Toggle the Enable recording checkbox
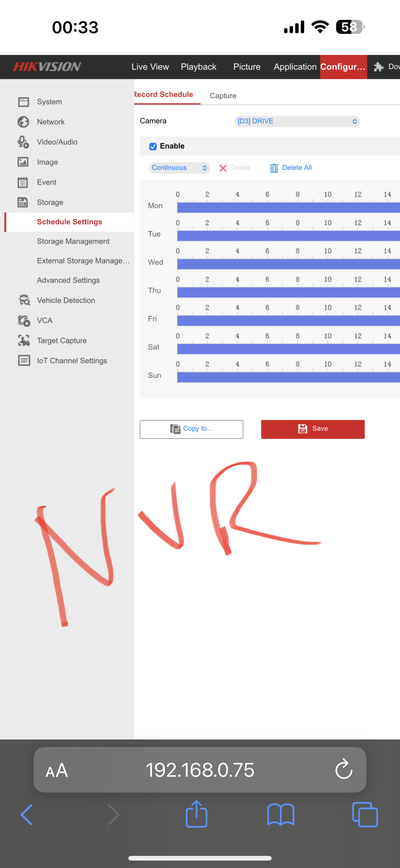The image size is (400, 868). click(153, 146)
